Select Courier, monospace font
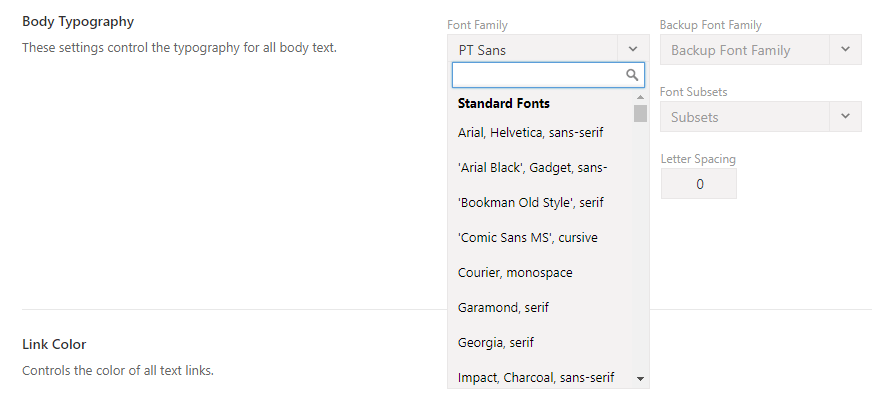893x405 pixels. pyautogui.click(x=515, y=272)
